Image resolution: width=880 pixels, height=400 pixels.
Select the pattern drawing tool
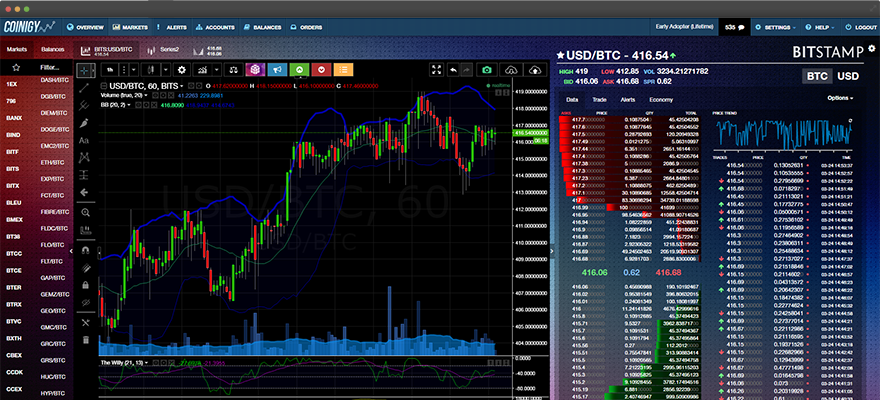click(x=85, y=157)
